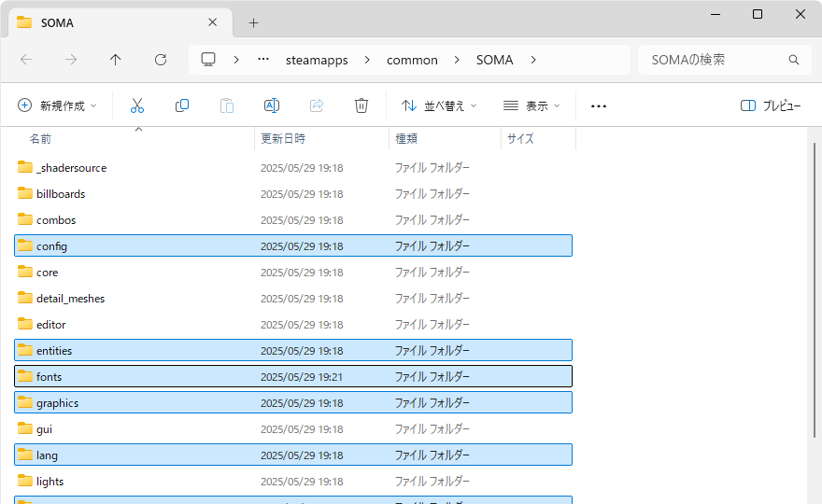822x504 pixels.
Task: Click the editor folder icon
Action: click(24, 324)
